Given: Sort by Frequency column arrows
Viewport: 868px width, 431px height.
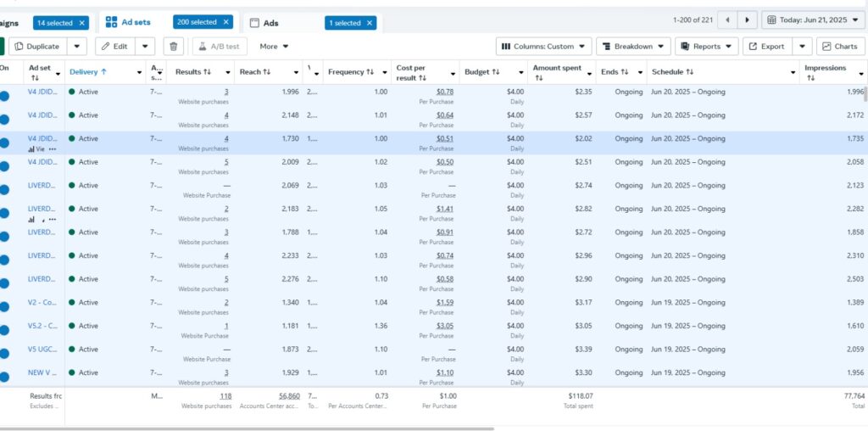Looking at the screenshot, I should pos(370,72).
